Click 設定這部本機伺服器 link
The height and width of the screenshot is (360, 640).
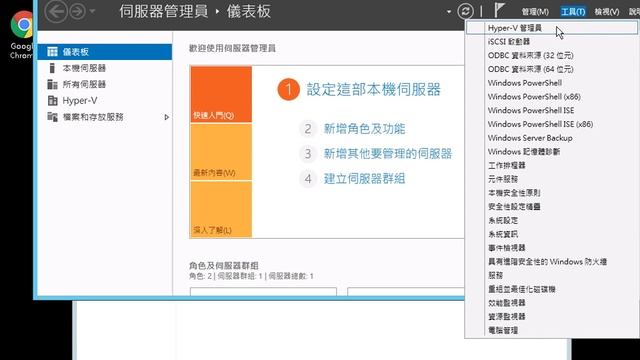point(373,89)
